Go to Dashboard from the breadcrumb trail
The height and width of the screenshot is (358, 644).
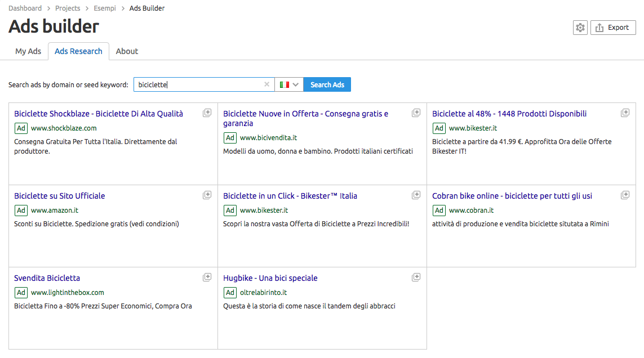tap(25, 8)
